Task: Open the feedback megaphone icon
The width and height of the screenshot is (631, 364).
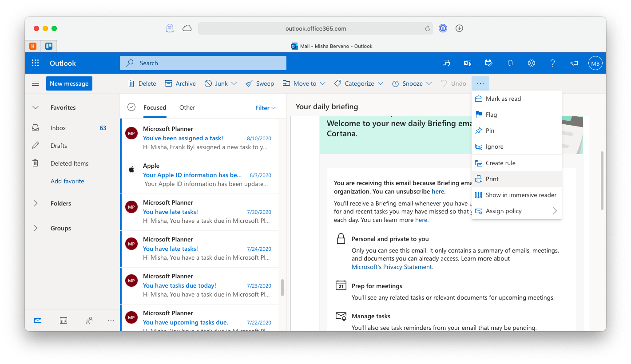Action: coord(574,63)
